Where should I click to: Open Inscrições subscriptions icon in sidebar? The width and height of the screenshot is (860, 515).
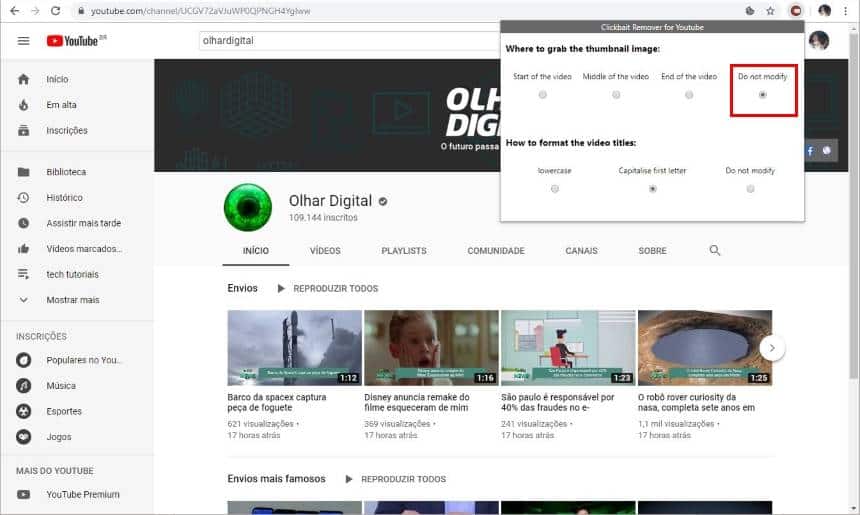click(24, 131)
